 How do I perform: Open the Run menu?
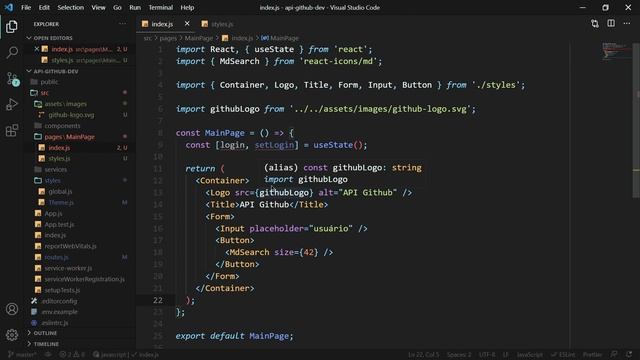tap(135, 7)
